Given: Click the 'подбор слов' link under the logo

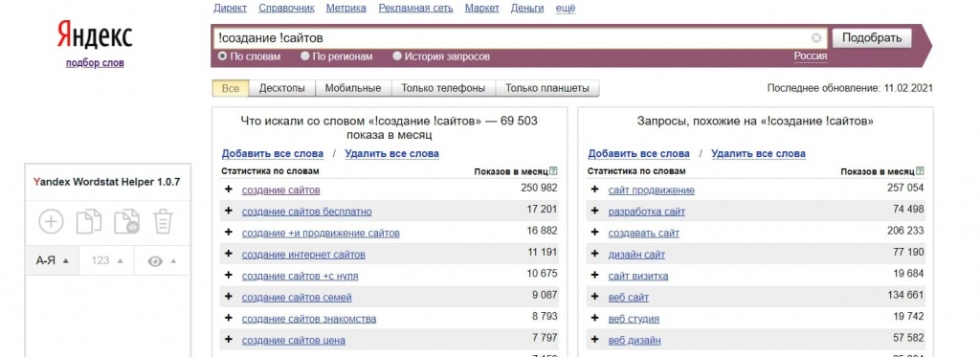Looking at the screenshot, I should pos(95,63).
